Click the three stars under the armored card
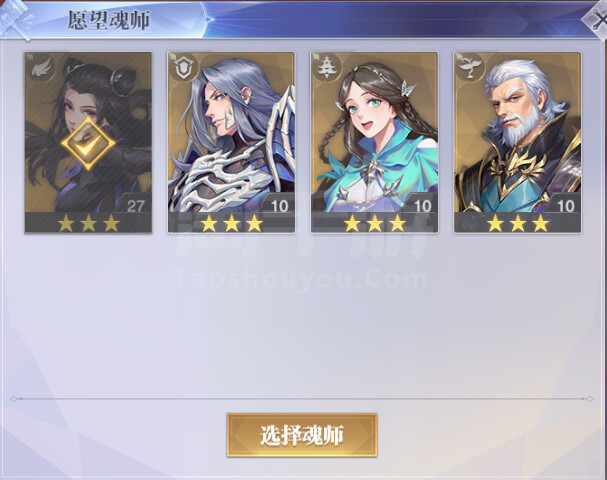The width and height of the screenshot is (607, 480). [x=231, y=223]
